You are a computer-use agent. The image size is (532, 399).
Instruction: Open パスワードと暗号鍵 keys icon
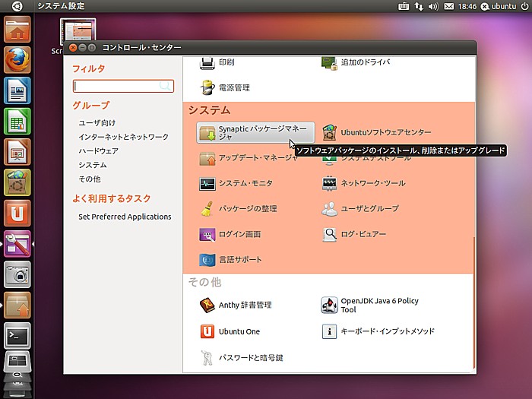tap(207, 358)
